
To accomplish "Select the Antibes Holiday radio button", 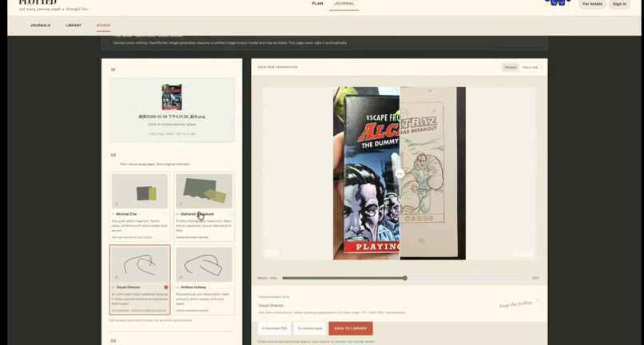I will click(x=230, y=287).
